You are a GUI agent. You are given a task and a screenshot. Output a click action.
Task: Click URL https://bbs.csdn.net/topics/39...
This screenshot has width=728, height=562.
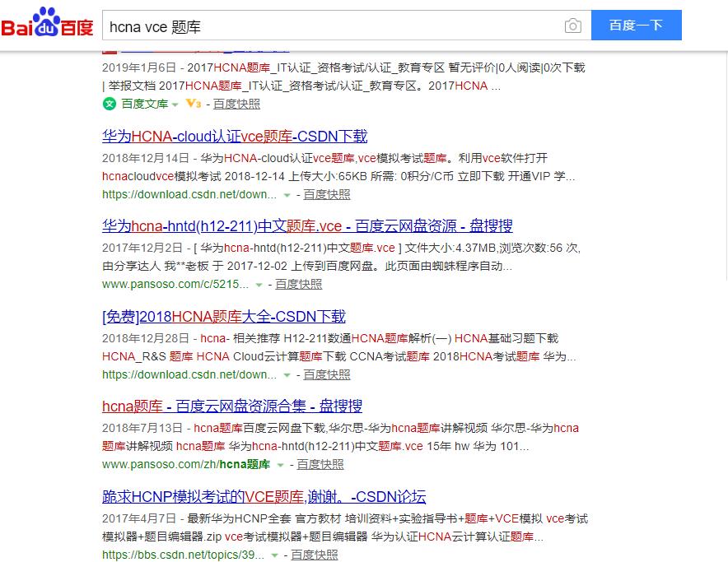[183, 555]
